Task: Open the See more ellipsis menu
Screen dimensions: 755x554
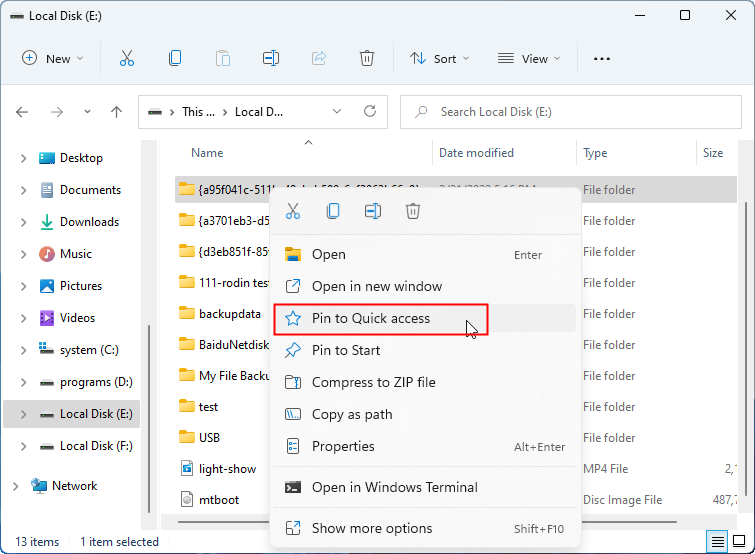Action: [602, 58]
